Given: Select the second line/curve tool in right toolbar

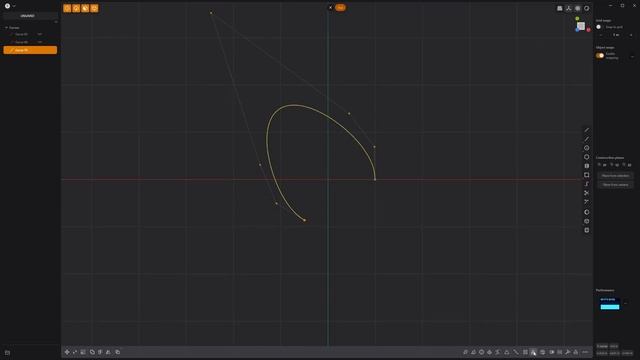Looking at the screenshot, I should [x=587, y=139].
